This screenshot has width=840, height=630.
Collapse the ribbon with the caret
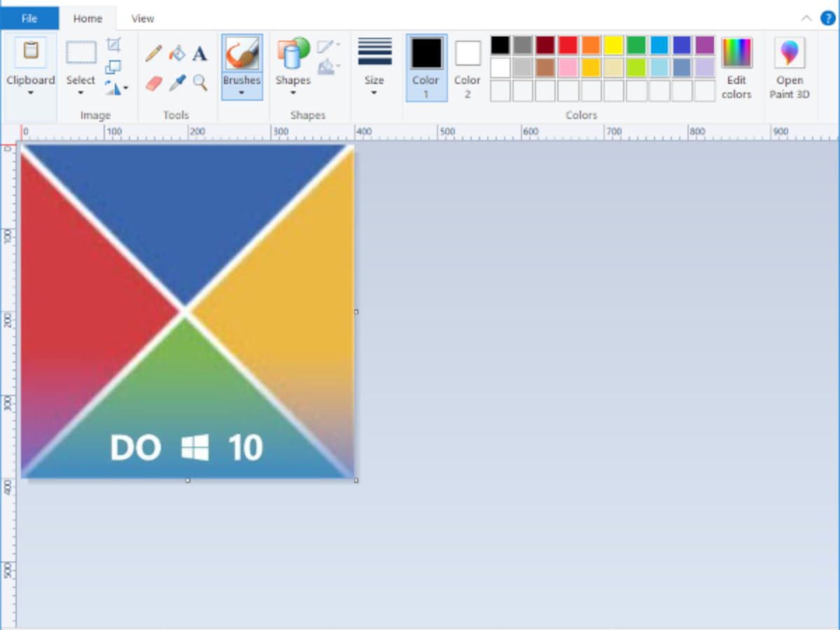tap(806, 19)
